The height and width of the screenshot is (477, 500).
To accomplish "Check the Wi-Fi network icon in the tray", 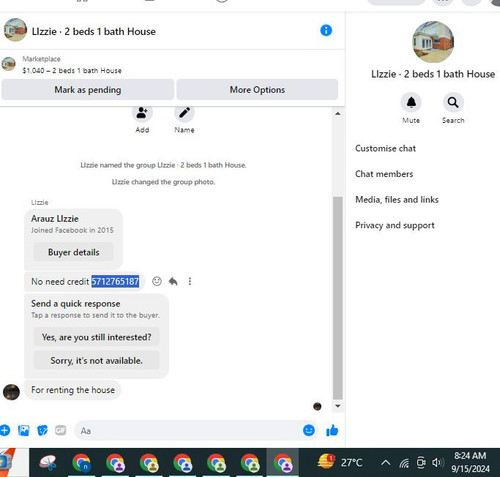I will pyautogui.click(x=404, y=463).
